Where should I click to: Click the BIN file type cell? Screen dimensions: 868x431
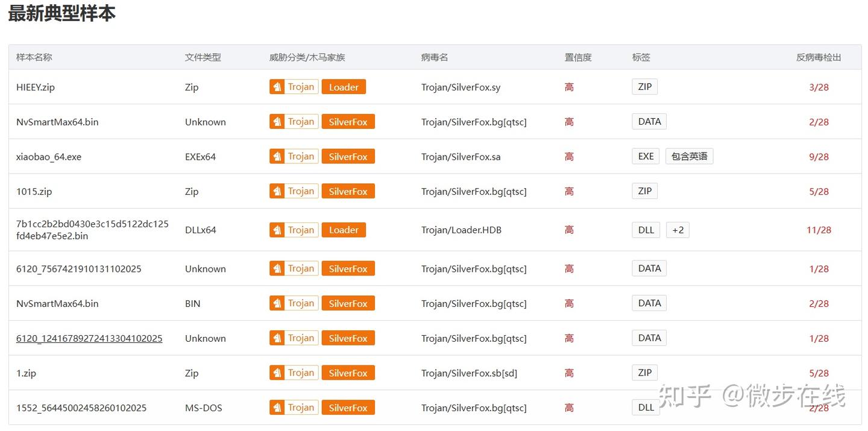(x=193, y=304)
